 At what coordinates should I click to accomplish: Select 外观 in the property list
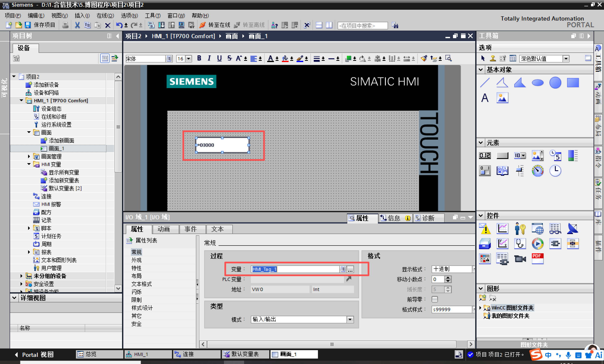(x=136, y=260)
